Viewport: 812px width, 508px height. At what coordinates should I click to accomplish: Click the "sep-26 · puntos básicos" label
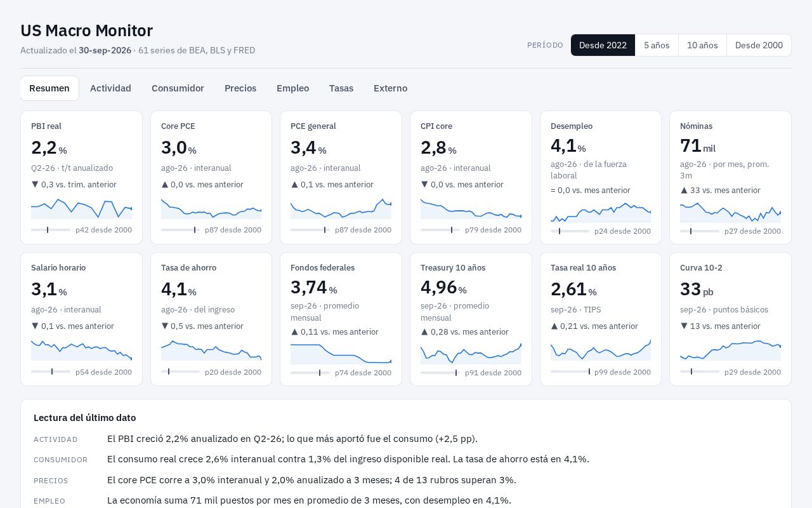click(x=724, y=310)
